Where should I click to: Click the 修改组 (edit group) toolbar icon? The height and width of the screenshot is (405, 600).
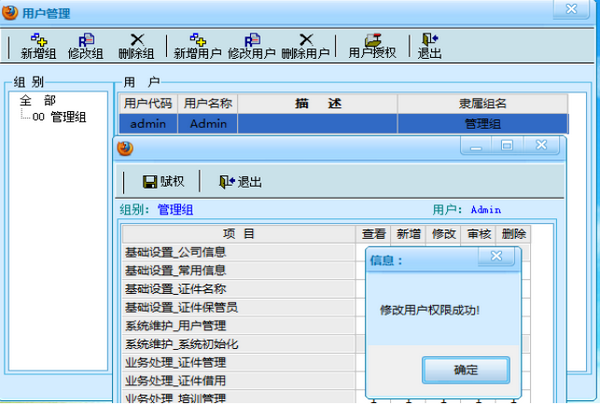(x=86, y=46)
